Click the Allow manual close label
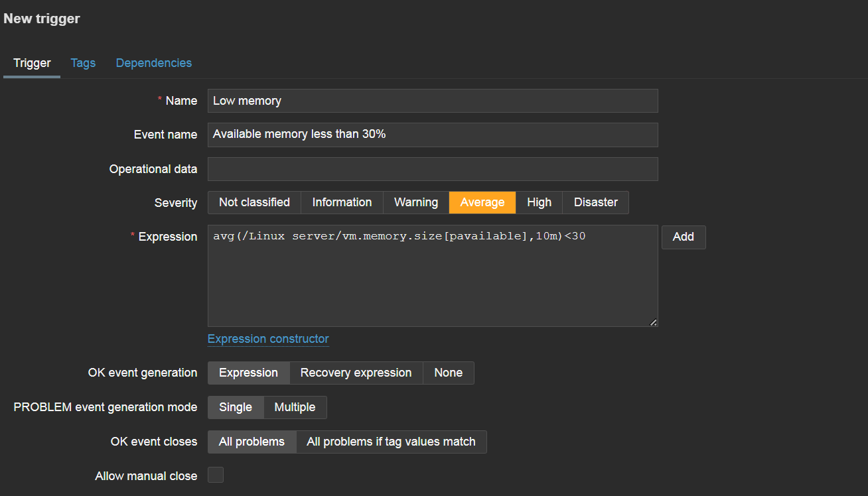This screenshot has height=496, width=868. (146, 476)
